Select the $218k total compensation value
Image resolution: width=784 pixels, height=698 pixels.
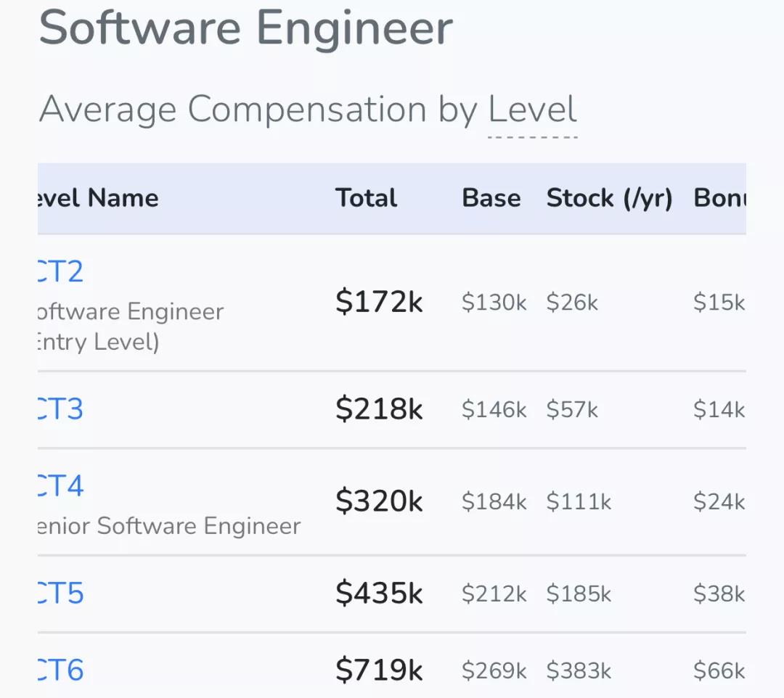(379, 409)
